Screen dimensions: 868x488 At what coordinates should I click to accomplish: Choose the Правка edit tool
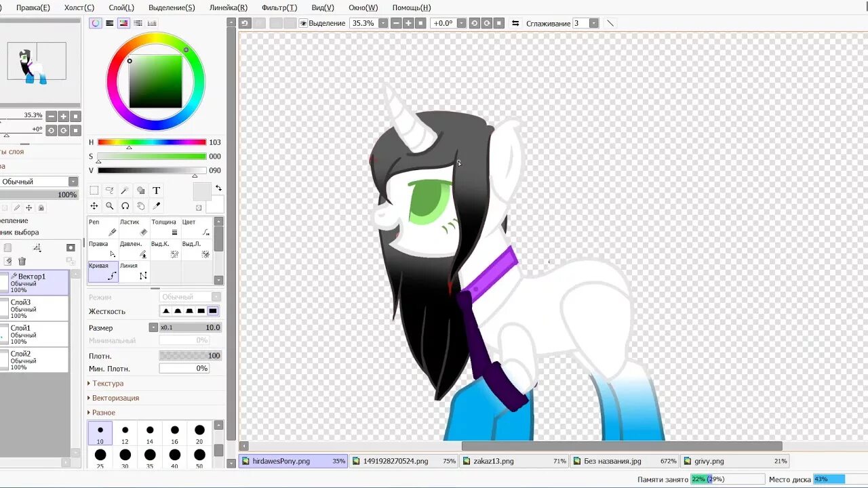click(x=103, y=249)
